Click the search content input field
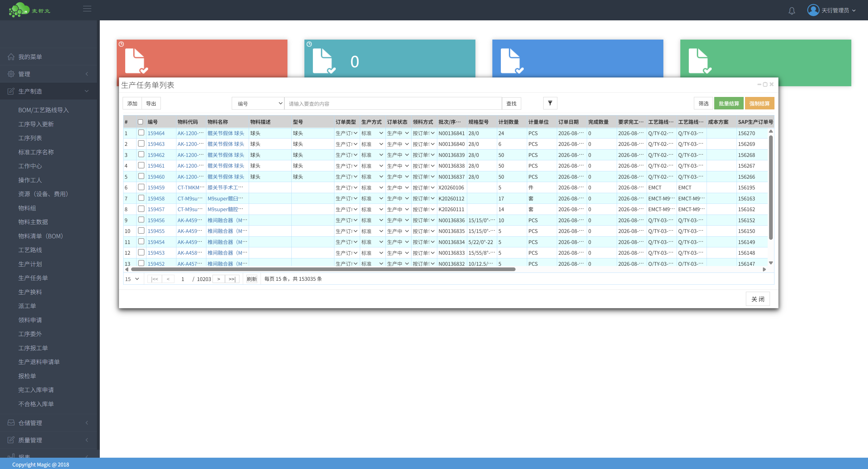 [393, 103]
